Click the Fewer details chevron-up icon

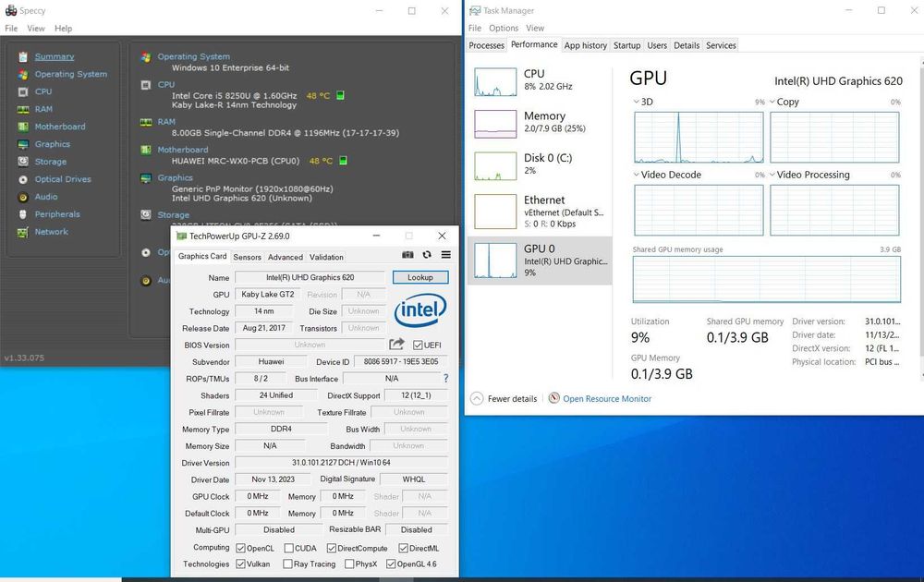[477, 399]
